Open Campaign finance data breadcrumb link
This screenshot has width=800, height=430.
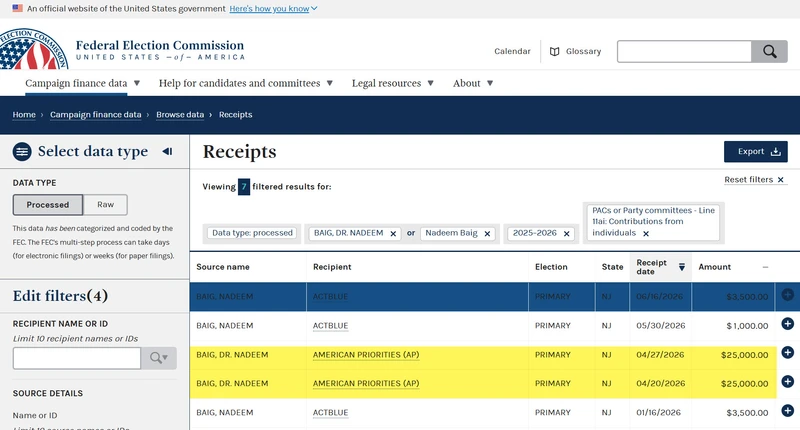(x=95, y=115)
